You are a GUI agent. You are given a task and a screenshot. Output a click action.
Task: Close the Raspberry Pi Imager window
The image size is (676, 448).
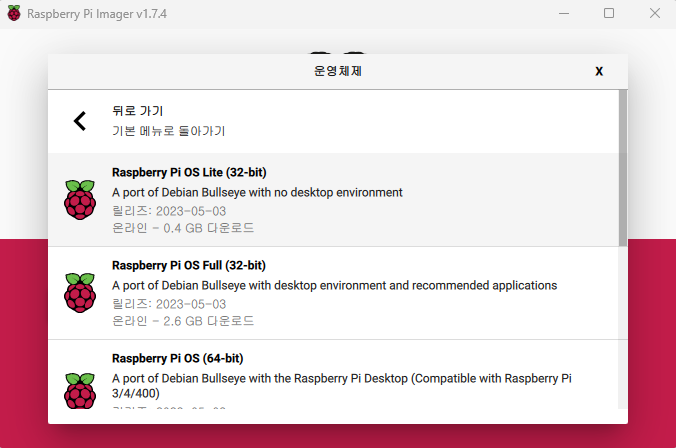(655, 13)
